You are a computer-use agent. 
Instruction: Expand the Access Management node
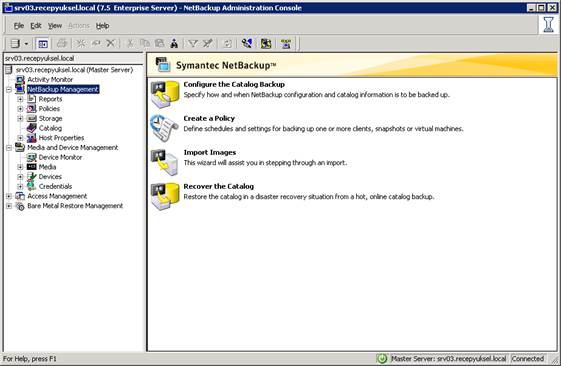9,196
